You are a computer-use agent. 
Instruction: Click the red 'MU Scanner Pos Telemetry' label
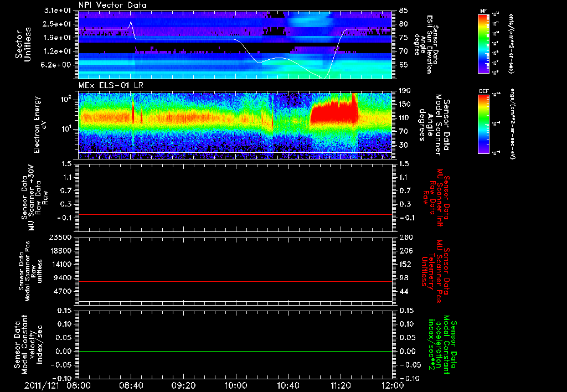pyautogui.click(x=436, y=271)
